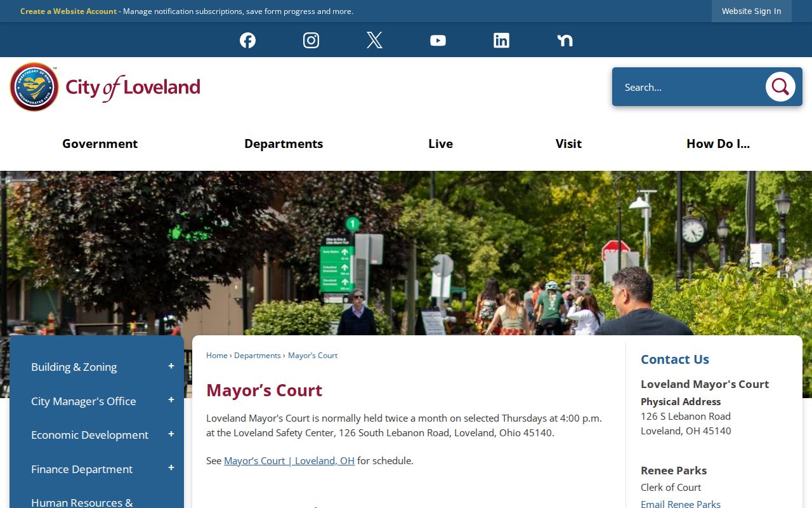Open City Manager's Office in the sidebar
This screenshot has width=812, height=508.
coord(84,401)
